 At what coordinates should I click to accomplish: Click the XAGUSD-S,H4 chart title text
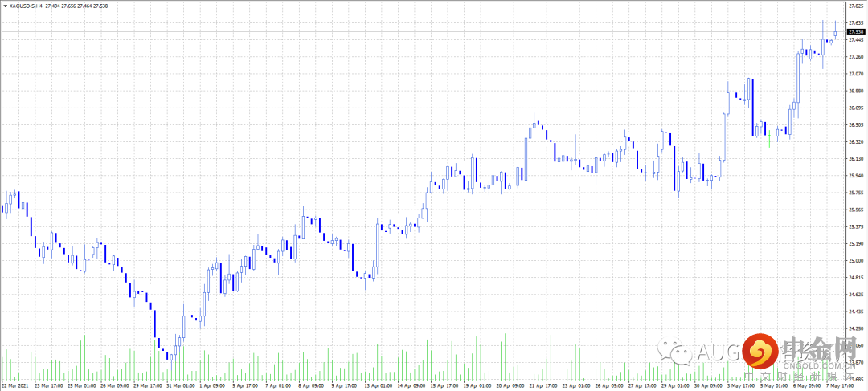[26, 6]
